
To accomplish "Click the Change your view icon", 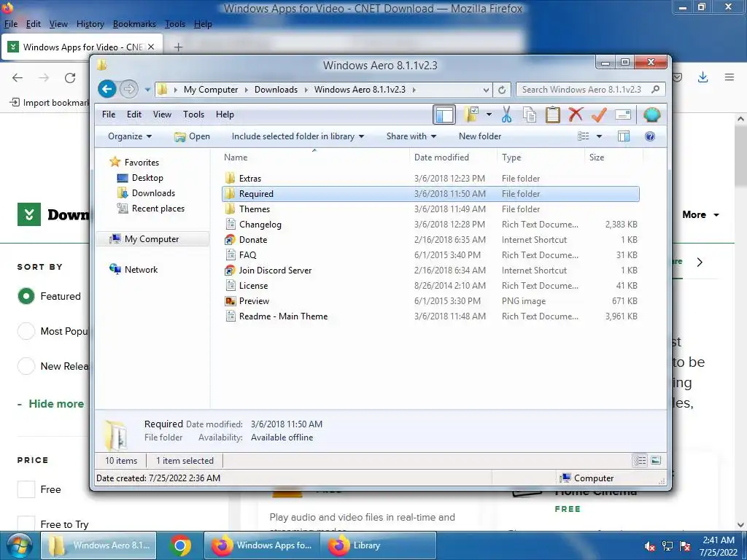I will [584, 136].
